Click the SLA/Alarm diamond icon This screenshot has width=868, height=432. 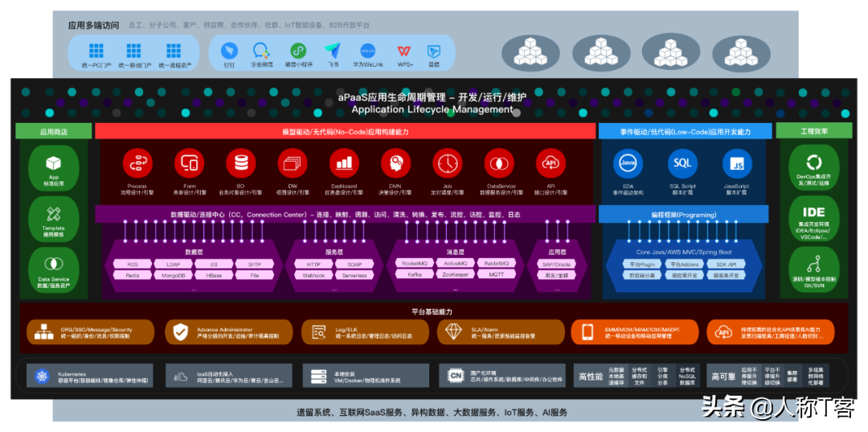coord(454,331)
